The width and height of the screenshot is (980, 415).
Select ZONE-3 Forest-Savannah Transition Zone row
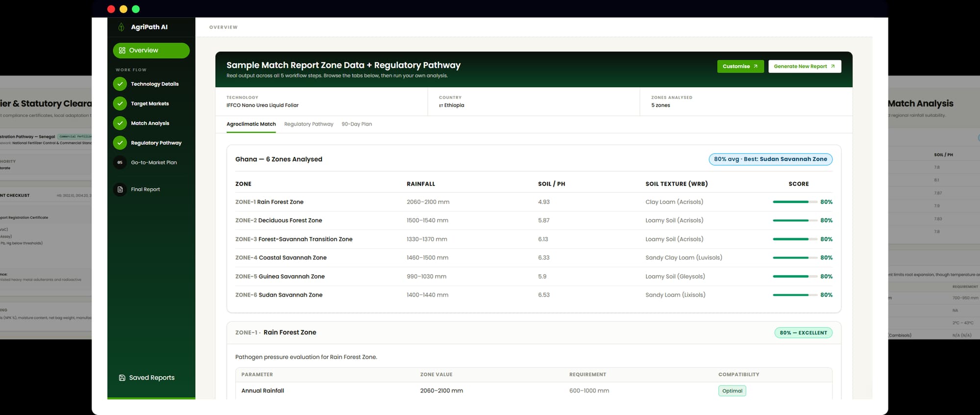[534, 239]
